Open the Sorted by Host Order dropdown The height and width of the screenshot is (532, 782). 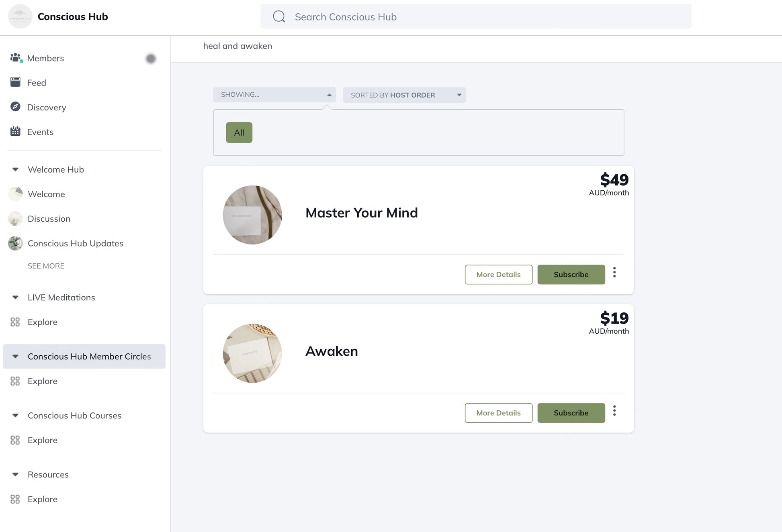[x=404, y=95]
